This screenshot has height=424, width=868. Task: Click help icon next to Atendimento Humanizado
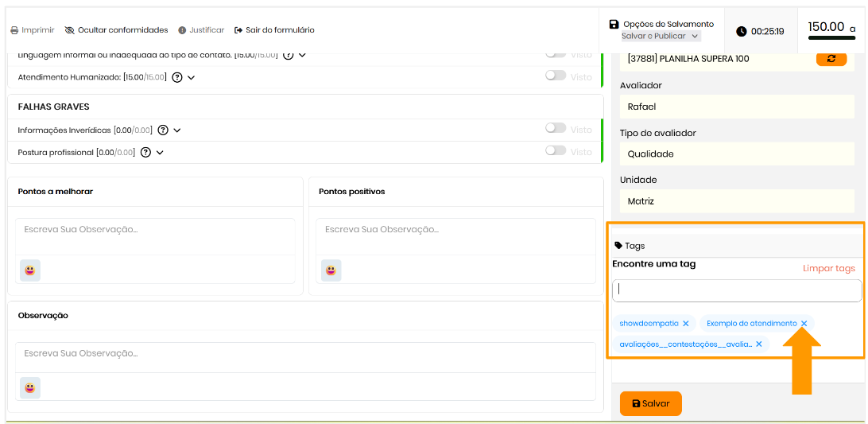[177, 77]
